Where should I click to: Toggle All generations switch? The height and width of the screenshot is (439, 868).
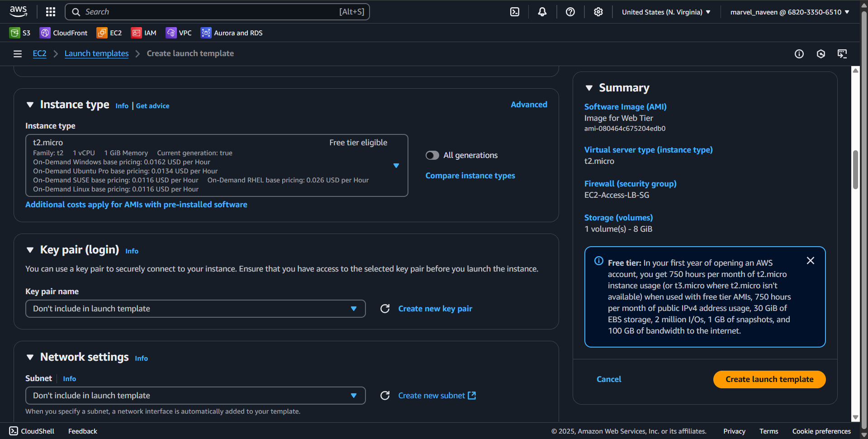click(x=432, y=155)
